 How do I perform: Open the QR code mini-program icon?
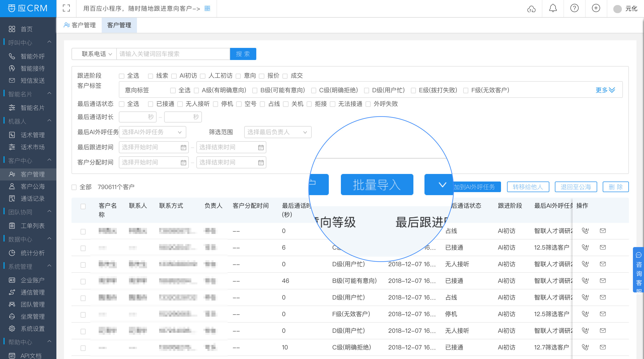coord(207,9)
